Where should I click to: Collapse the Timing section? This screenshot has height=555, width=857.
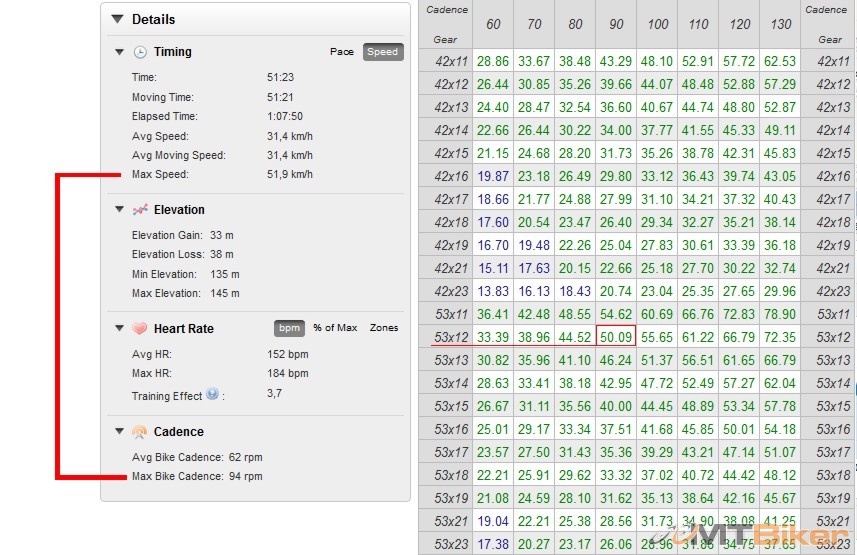(120, 52)
